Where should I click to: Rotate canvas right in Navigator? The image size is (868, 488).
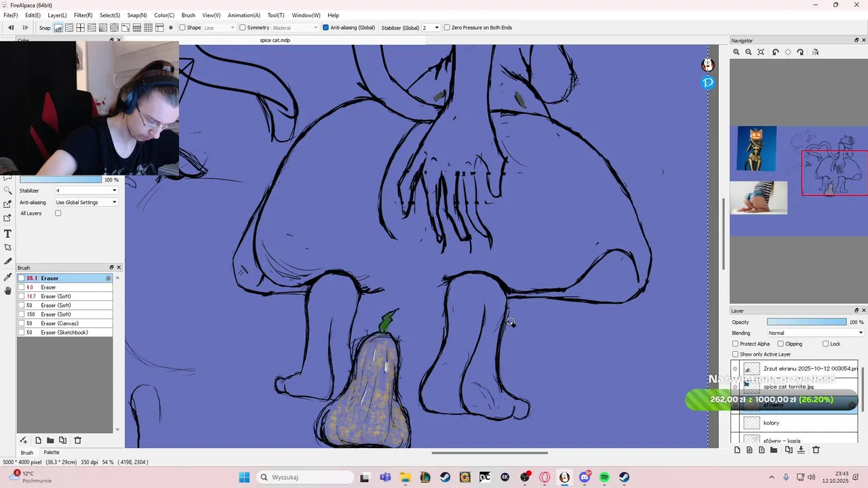tap(800, 52)
